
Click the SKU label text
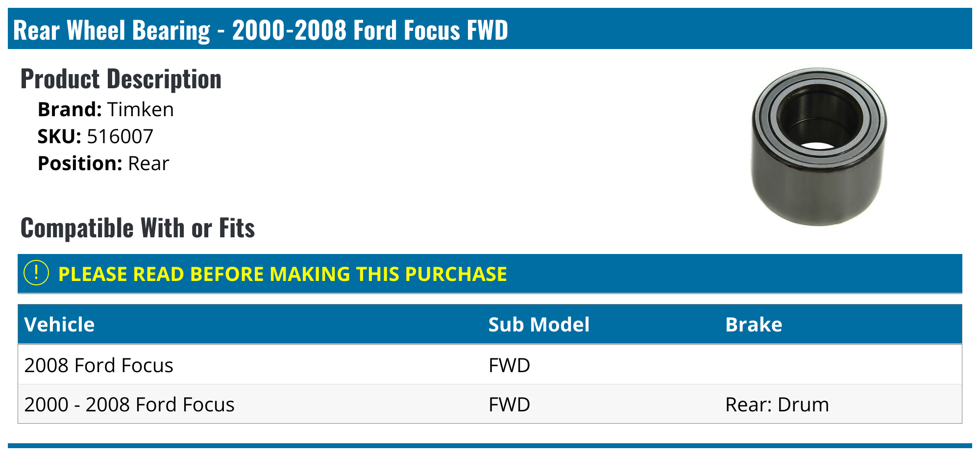59,136
